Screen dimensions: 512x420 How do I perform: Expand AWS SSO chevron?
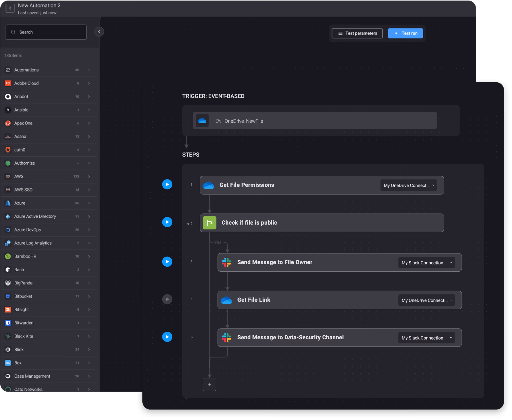89,190
